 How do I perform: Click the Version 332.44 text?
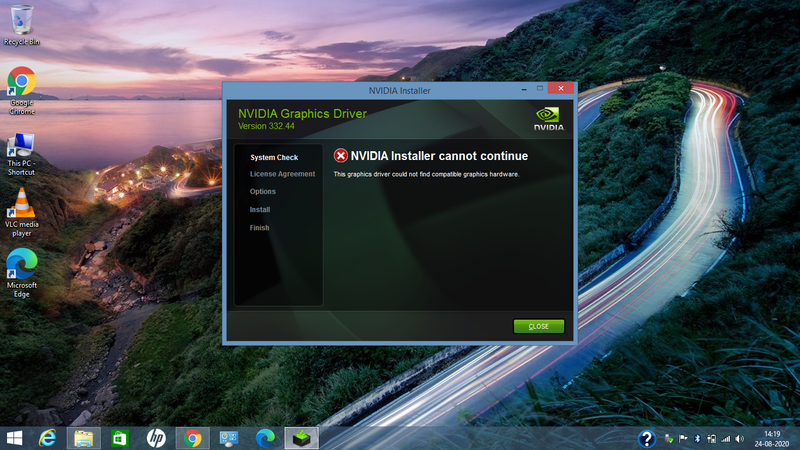tap(266, 126)
